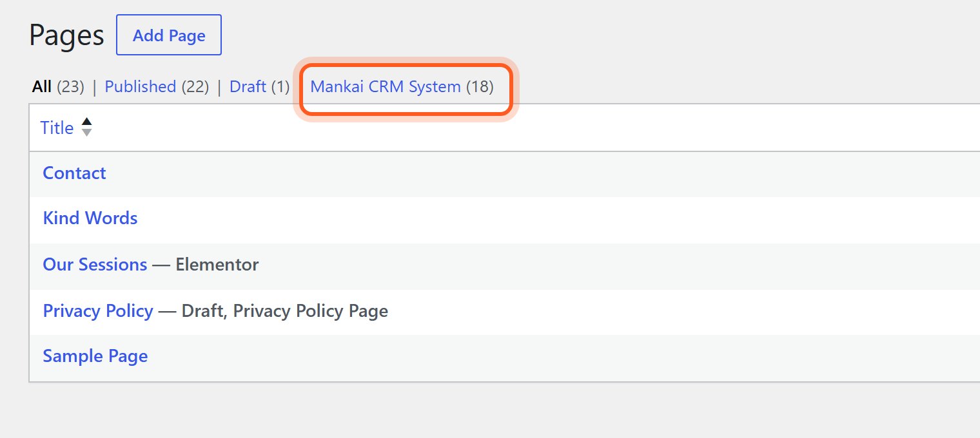
Task: Show All pages filter
Action: [42, 86]
